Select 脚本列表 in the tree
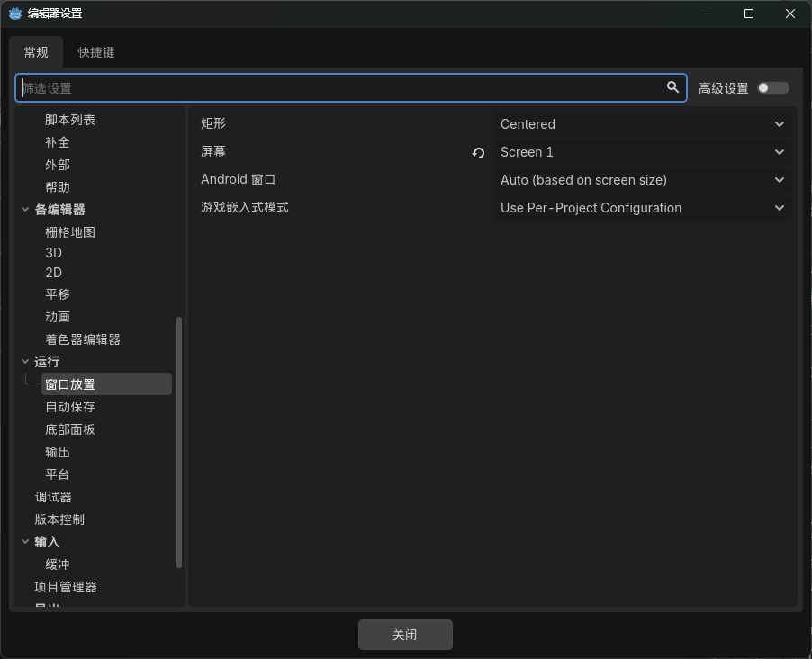812x659 pixels. coord(70,121)
